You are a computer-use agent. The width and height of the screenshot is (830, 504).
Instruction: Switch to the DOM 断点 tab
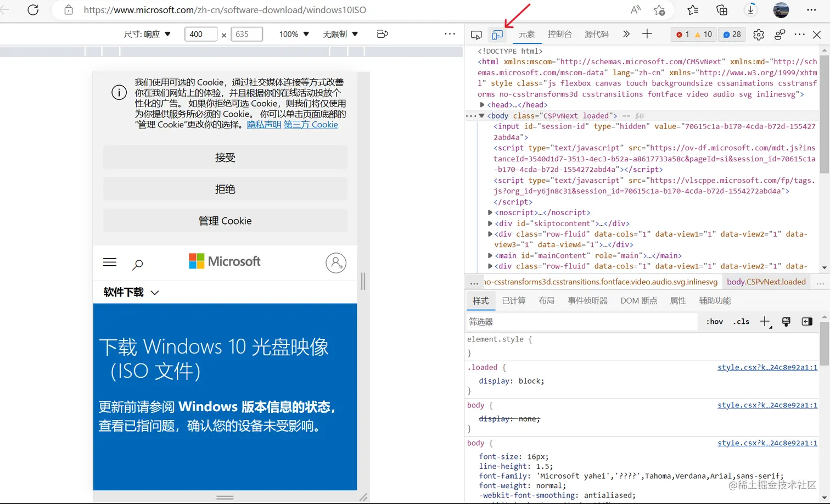[639, 301]
